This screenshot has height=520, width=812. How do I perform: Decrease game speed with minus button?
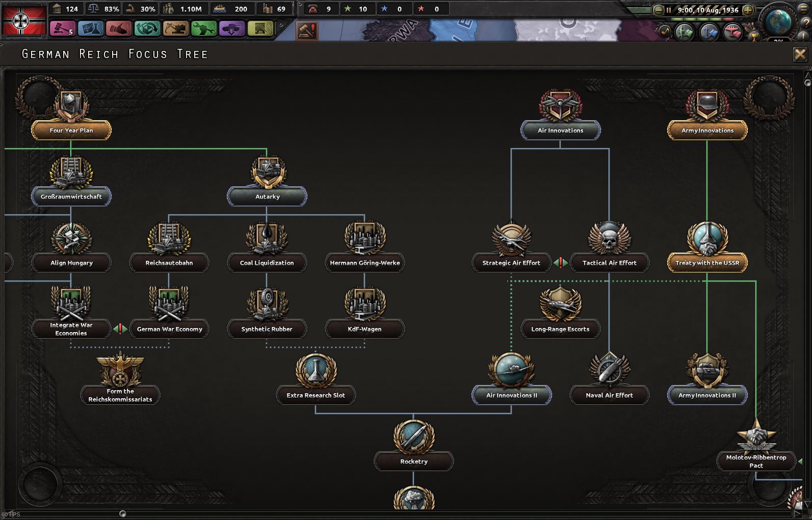[x=658, y=10]
